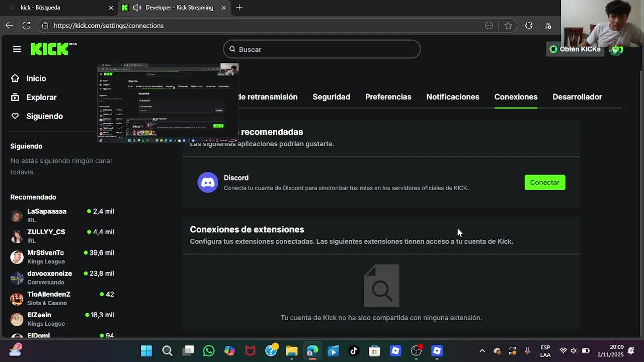Click the Inicio home icon

(x=15, y=78)
